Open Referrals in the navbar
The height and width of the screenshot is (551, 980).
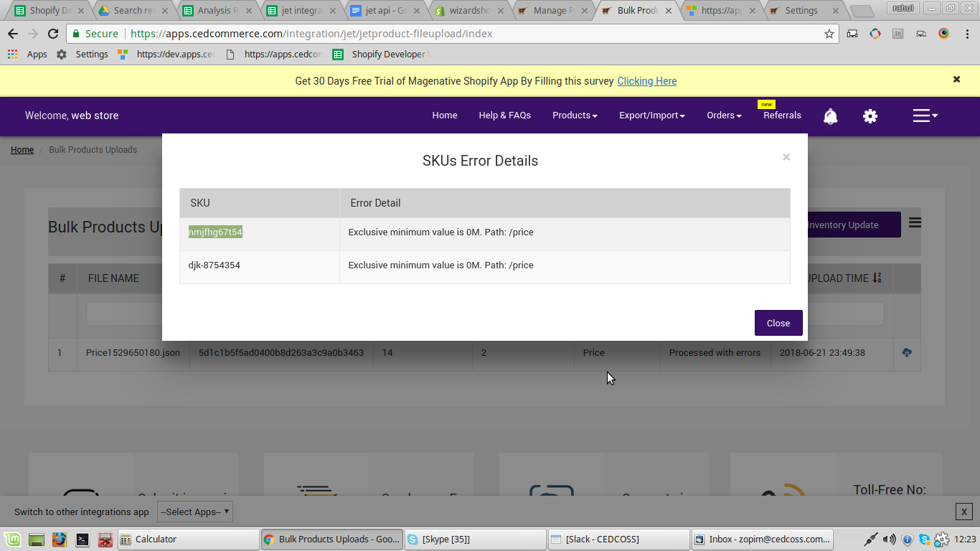coord(782,116)
